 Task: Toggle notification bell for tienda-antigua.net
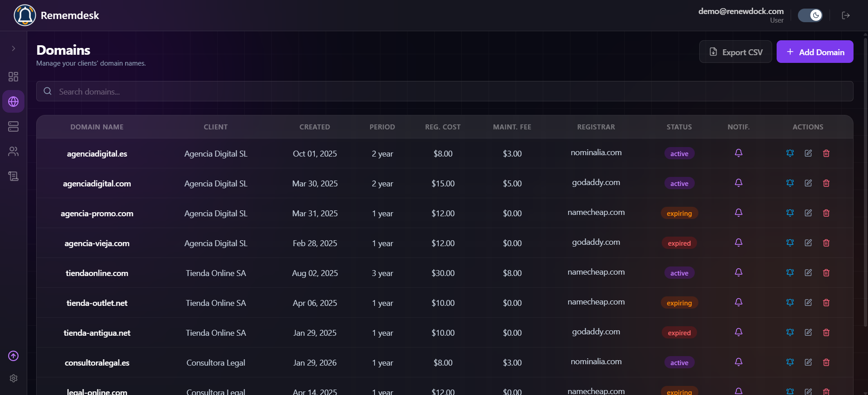(739, 332)
